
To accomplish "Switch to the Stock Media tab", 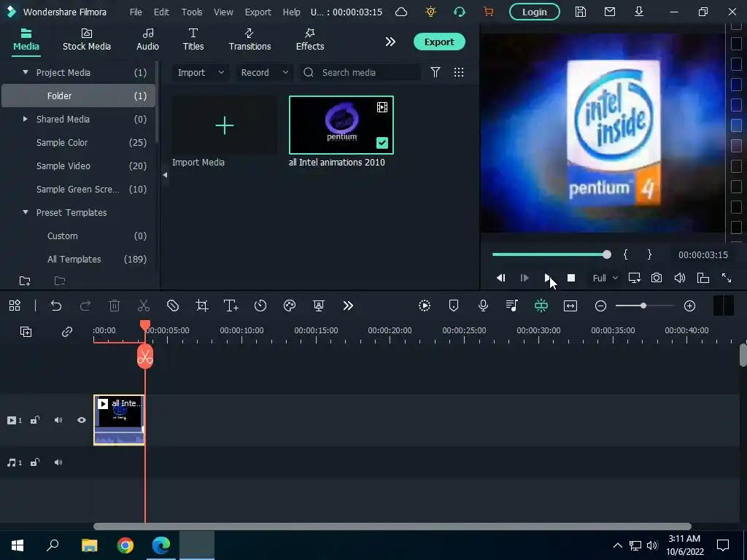I will click(x=87, y=40).
